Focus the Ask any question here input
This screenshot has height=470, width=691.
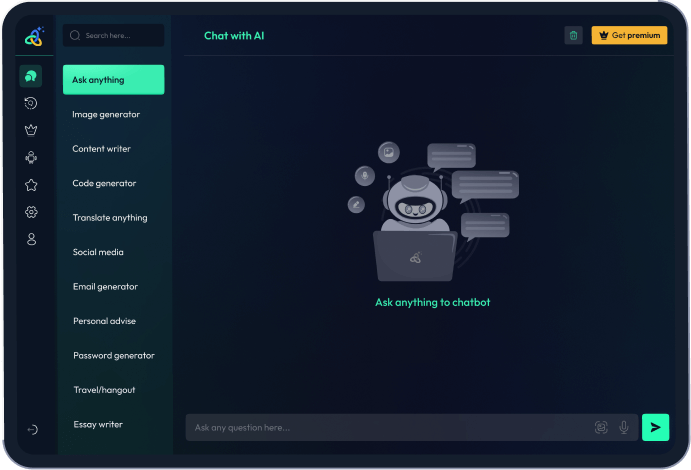pos(385,427)
